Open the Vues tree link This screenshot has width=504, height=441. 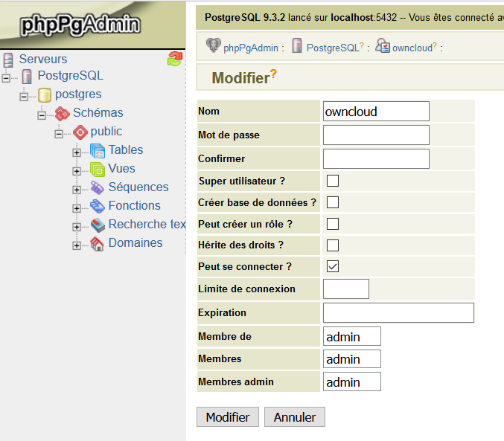122,169
